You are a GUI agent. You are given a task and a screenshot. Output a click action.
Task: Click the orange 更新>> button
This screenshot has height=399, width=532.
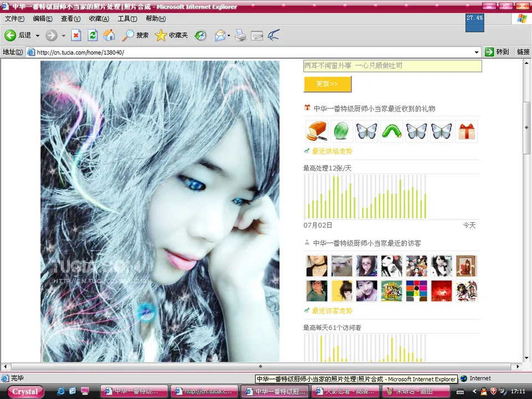click(327, 84)
